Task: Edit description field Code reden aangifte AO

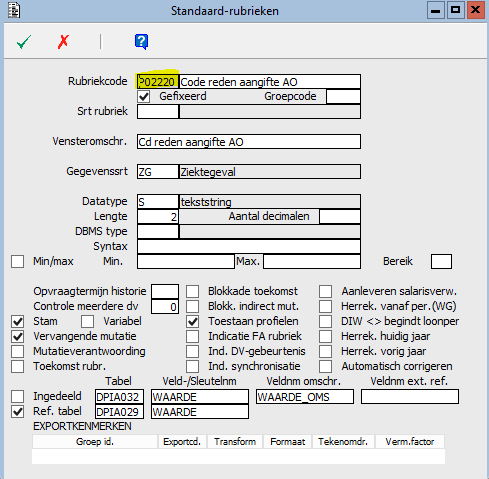Action: tap(270, 82)
